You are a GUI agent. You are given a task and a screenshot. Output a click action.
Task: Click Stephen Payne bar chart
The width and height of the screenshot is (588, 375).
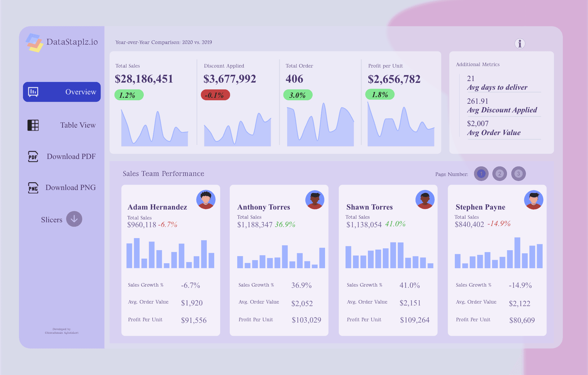coord(499,253)
